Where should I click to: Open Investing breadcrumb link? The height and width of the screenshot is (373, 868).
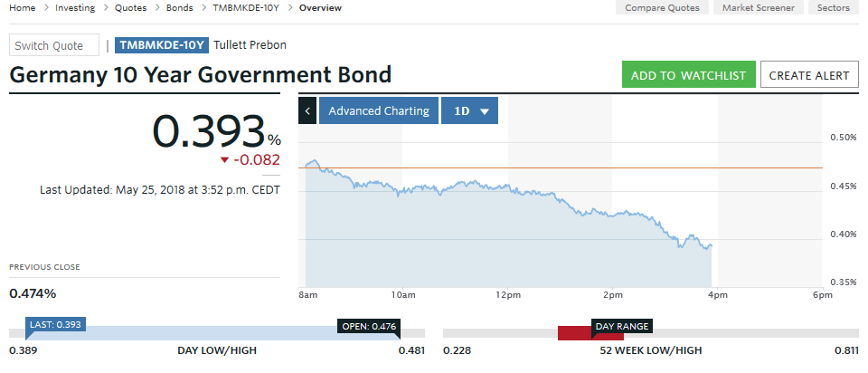click(75, 7)
